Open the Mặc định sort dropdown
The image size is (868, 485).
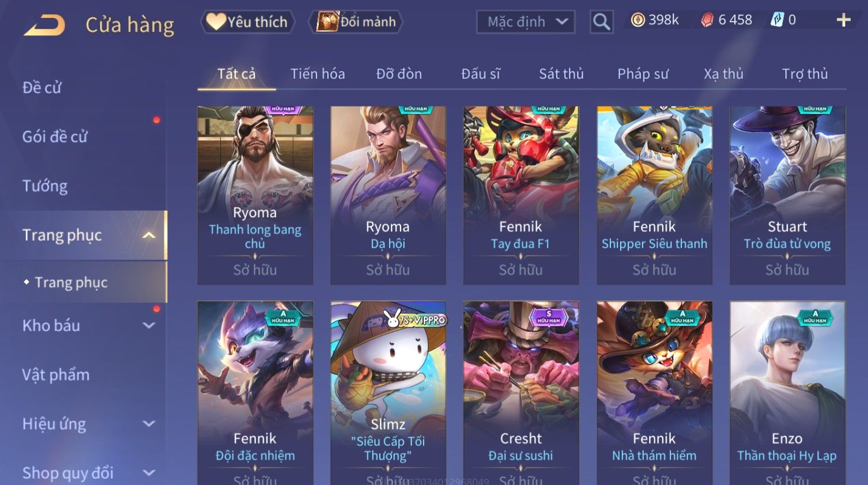(526, 22)
